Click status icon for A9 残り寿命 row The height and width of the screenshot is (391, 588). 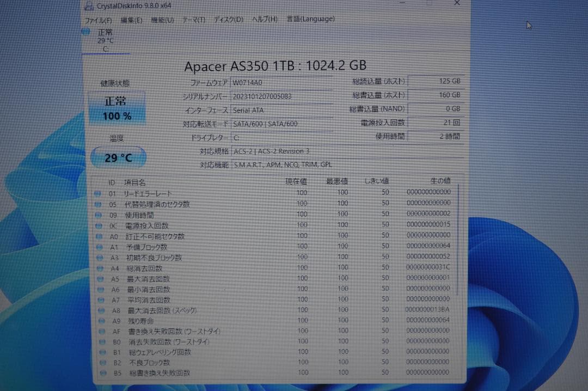102,321
